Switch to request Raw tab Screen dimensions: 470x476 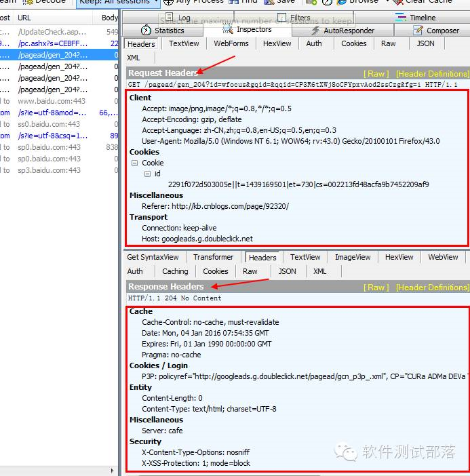[389, 43]
